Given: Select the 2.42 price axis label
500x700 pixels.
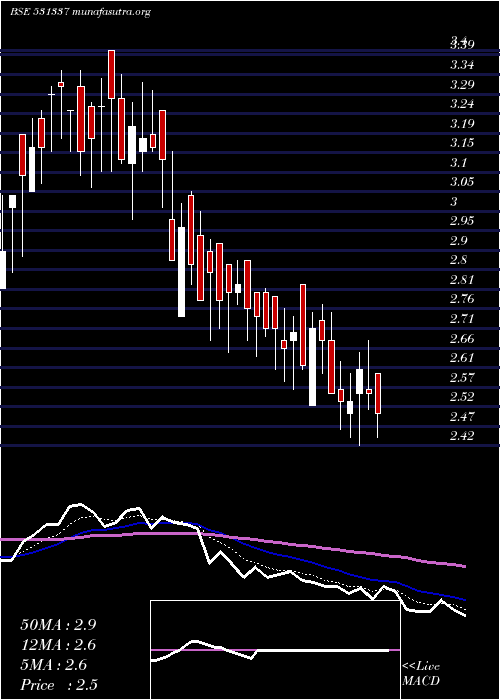Looking at the screenshot, I should pos(462,436).
